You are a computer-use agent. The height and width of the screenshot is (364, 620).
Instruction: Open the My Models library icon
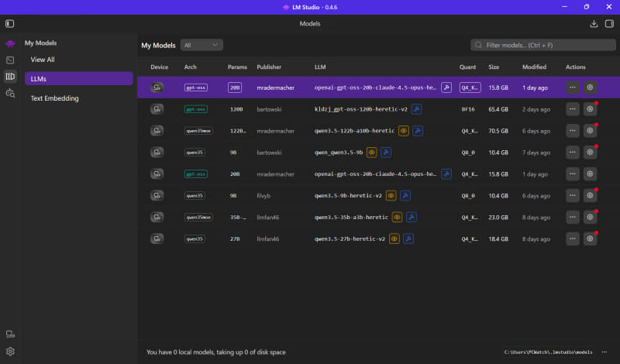click(10, 77)
